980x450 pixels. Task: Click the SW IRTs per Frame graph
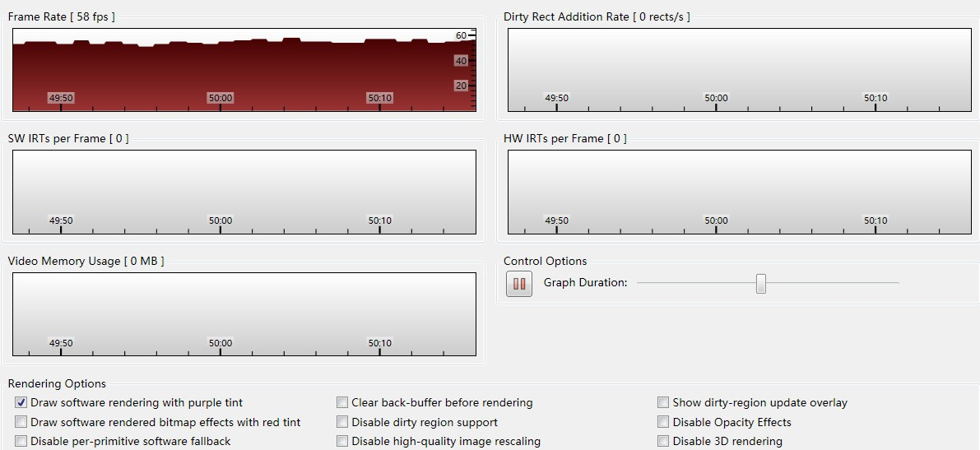coord(244,192)
